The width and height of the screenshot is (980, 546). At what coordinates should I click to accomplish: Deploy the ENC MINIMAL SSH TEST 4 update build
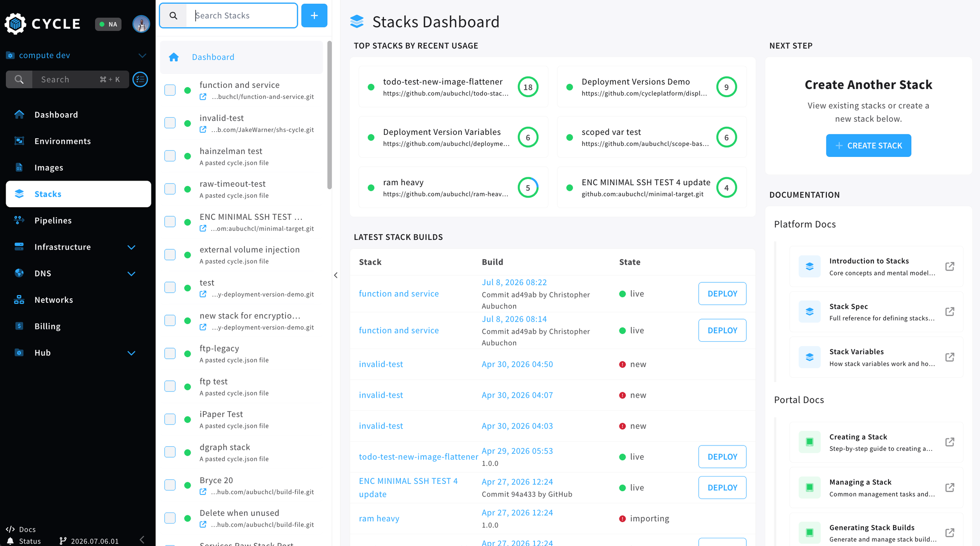722,488
